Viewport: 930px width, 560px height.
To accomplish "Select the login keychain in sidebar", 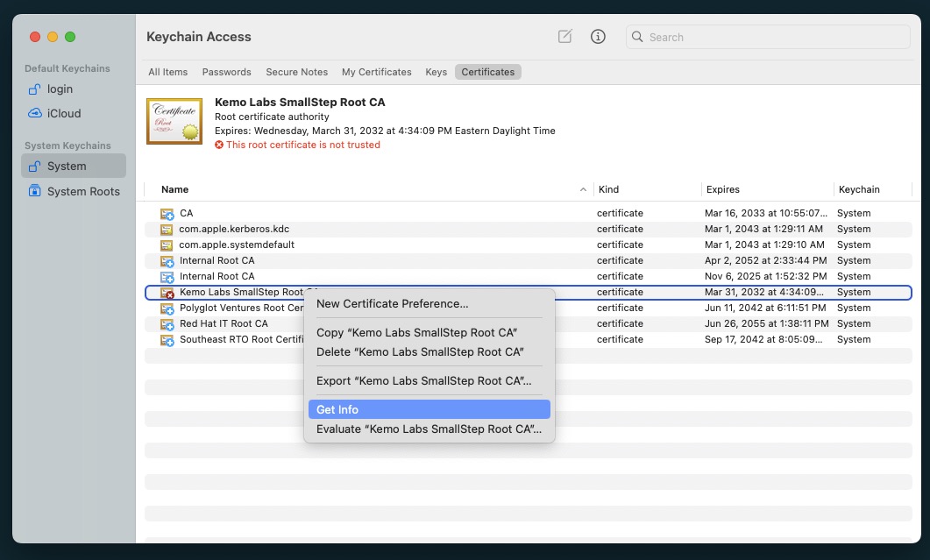I will point(60,89).
